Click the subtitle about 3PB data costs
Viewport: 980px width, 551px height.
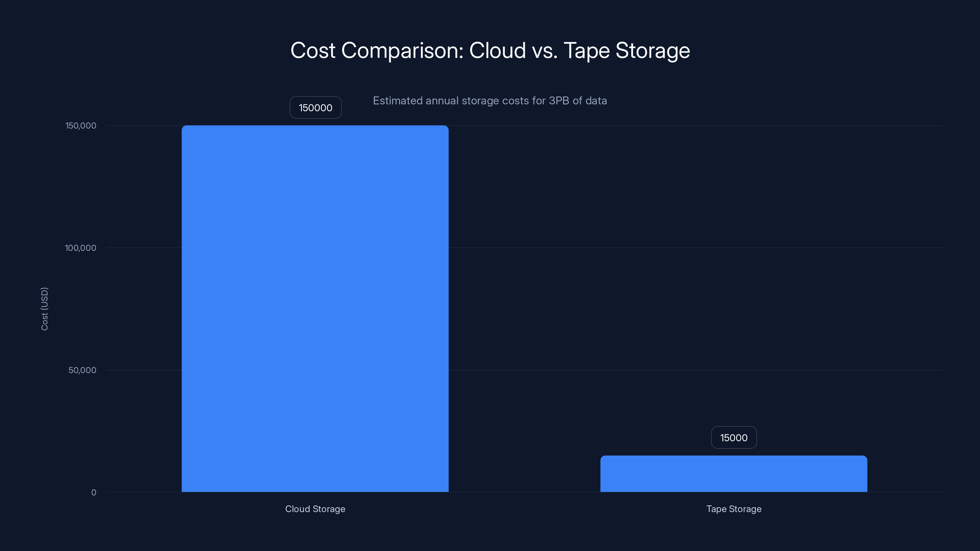coord(490,101)
